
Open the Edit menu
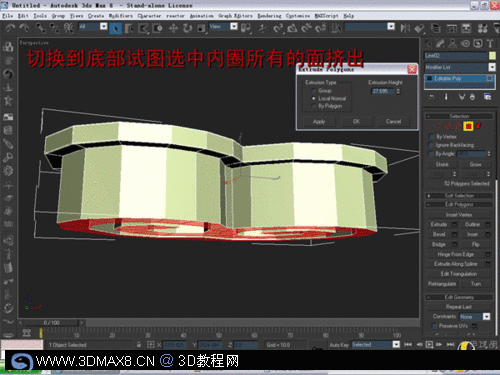click(23, 16)
